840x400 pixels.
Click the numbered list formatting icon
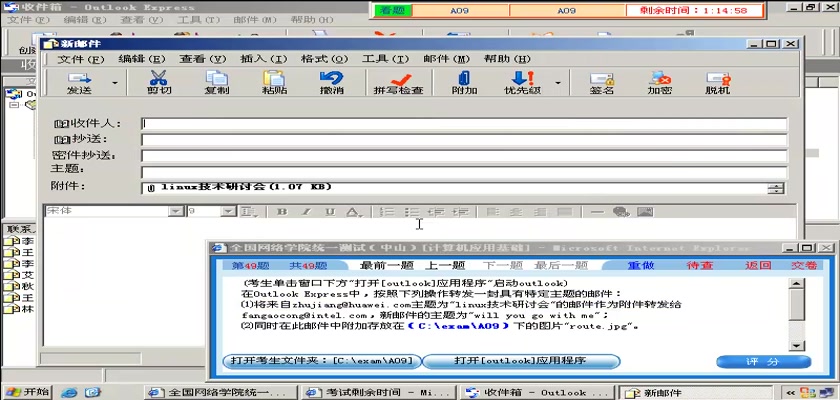coord(386,212)
